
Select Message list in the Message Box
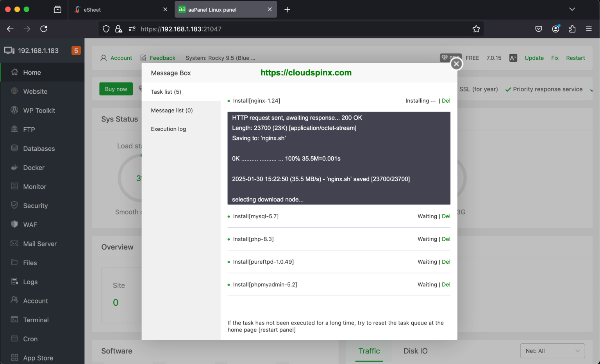(x=172, y=110)
